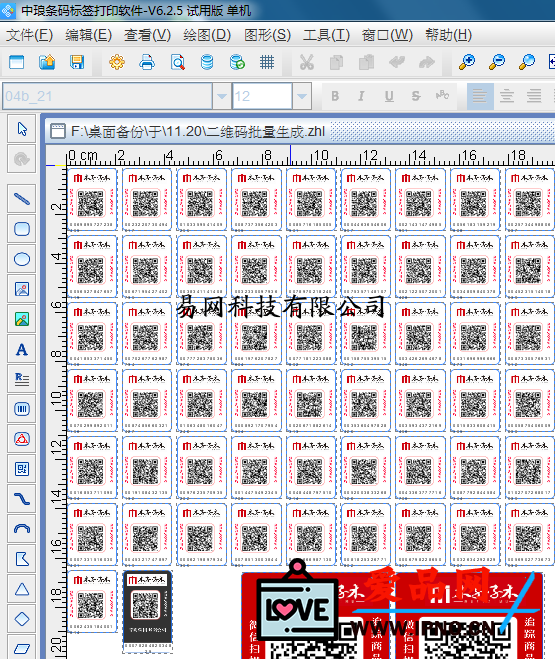Toggle the grid display icon
555x659 pixels.
point(267,62)
